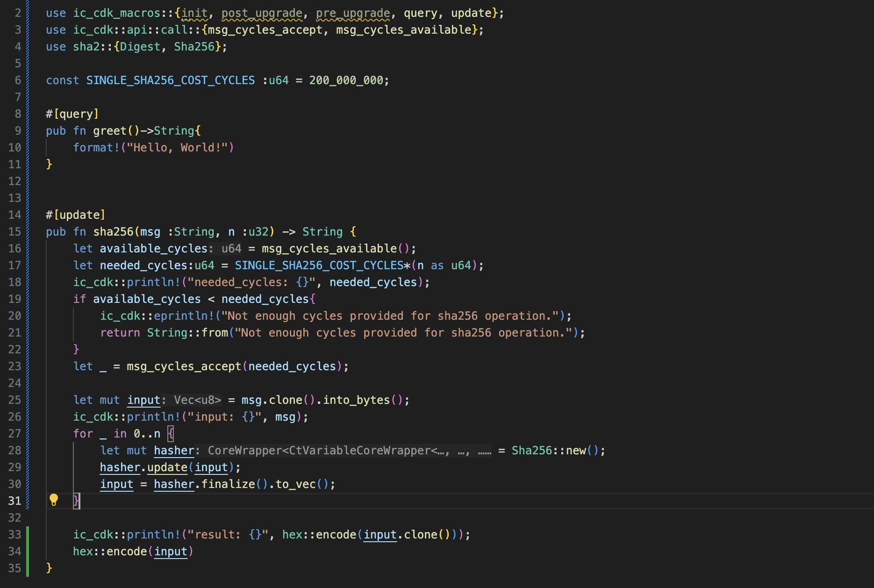874x588 pixels.
Task: Click the greet function name
Action: [x=110, y=131]
